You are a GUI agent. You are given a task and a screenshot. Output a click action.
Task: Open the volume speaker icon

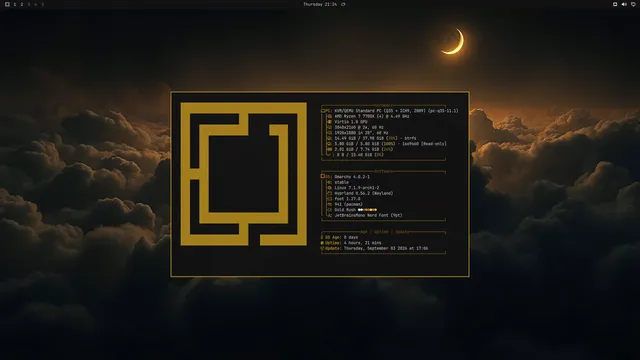point(624,4)
